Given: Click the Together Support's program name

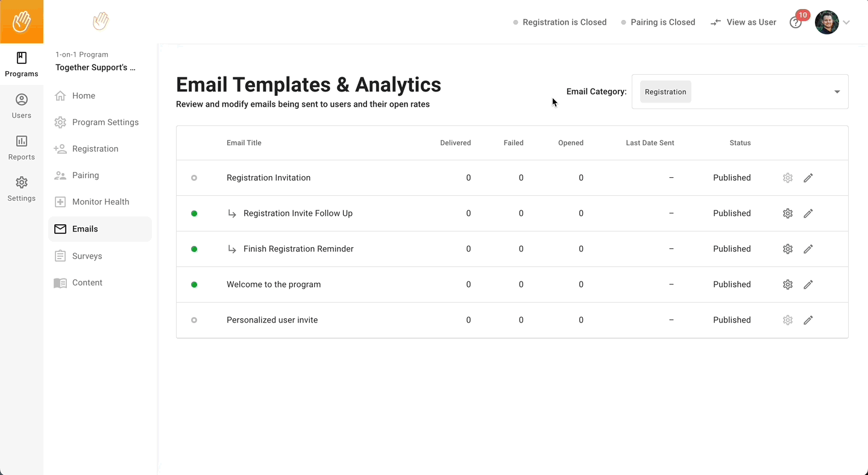Looking at the screenshot, I should click(x=95, y=68).
